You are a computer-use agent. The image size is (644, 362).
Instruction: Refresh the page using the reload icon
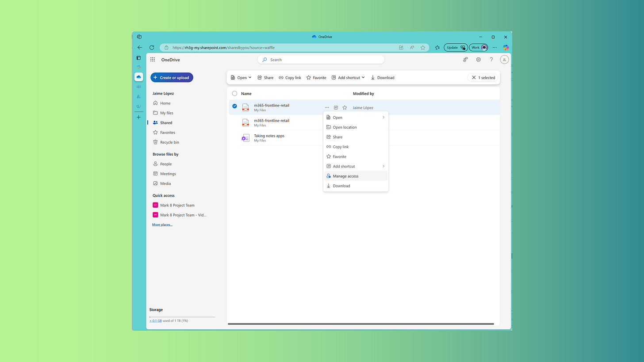coord(152,47)
